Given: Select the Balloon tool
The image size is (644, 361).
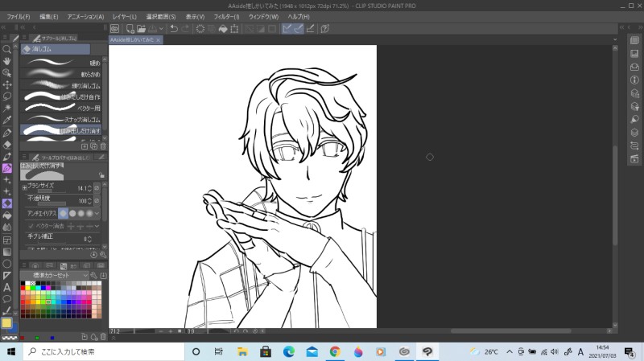Looking at the screenshot, I should pyautogui.click(x=7, y=299).
